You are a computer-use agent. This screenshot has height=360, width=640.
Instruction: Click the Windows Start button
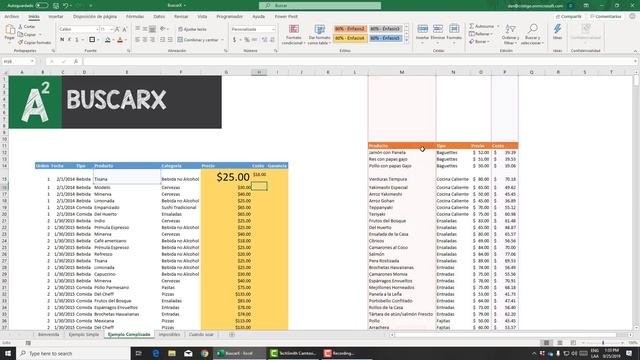click(x=8, y=353)
